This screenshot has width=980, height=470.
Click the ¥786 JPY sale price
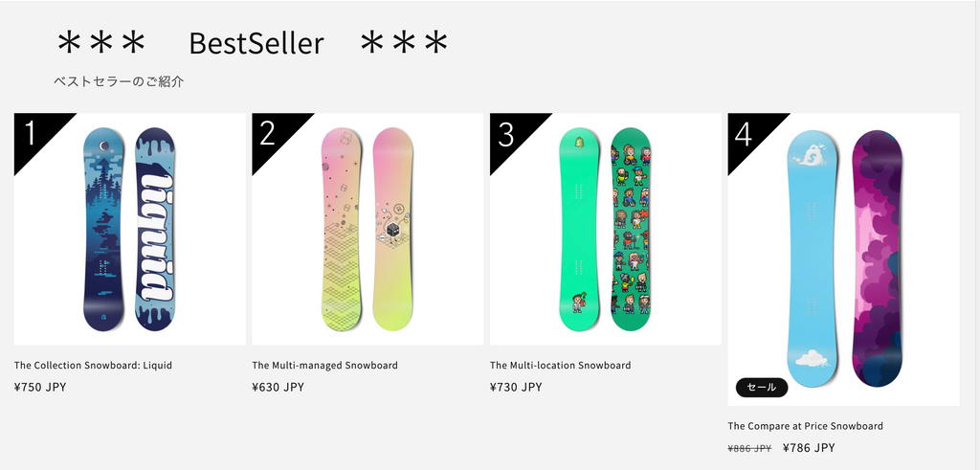[809, 447]
